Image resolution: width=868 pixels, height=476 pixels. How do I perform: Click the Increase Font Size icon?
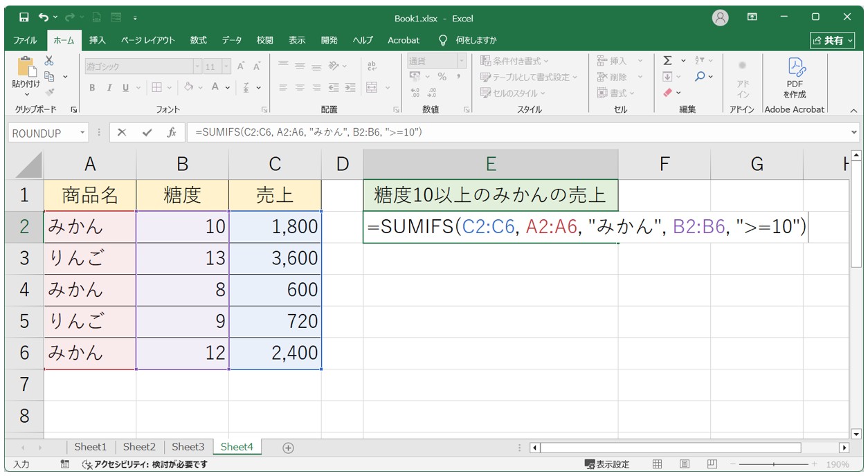241,66
